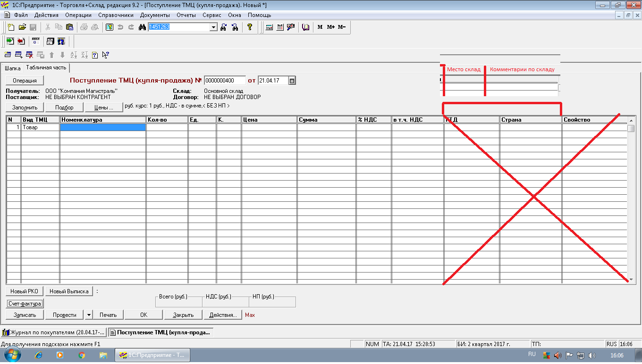Open the dropdown arrow next to Провести
This screenshot has width=642, height=364.
pyautogui.click(x=88, y=315)
